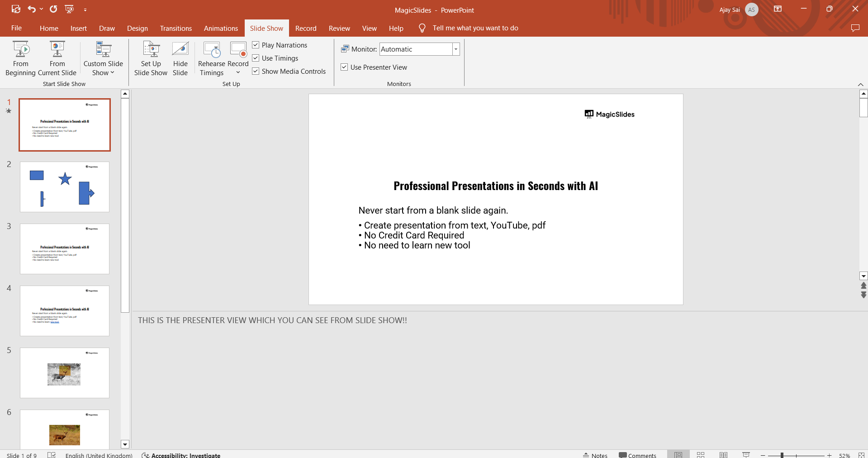The height and width of the screenshot is (458, 868).
Task: Click the zoom slider in status bar
Action: (782, 455)
